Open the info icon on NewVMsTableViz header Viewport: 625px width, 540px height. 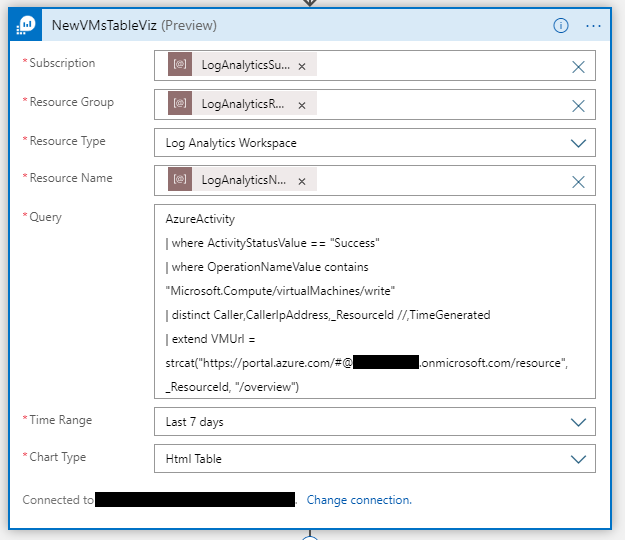560,26
